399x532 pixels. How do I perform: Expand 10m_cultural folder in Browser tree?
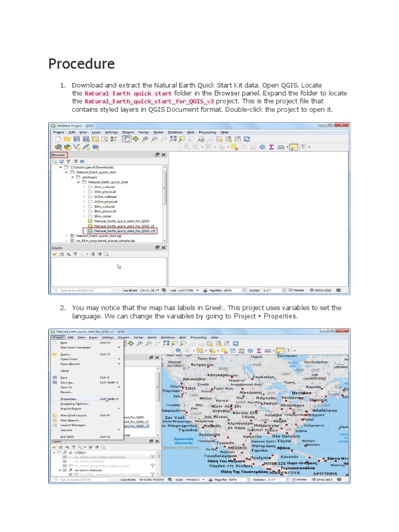click(84, 187)
